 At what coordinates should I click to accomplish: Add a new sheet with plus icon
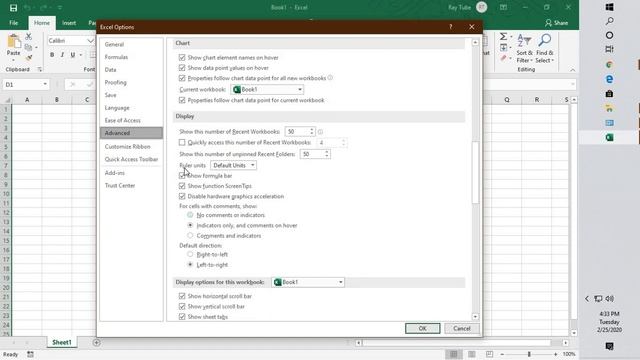click(96, 342)
